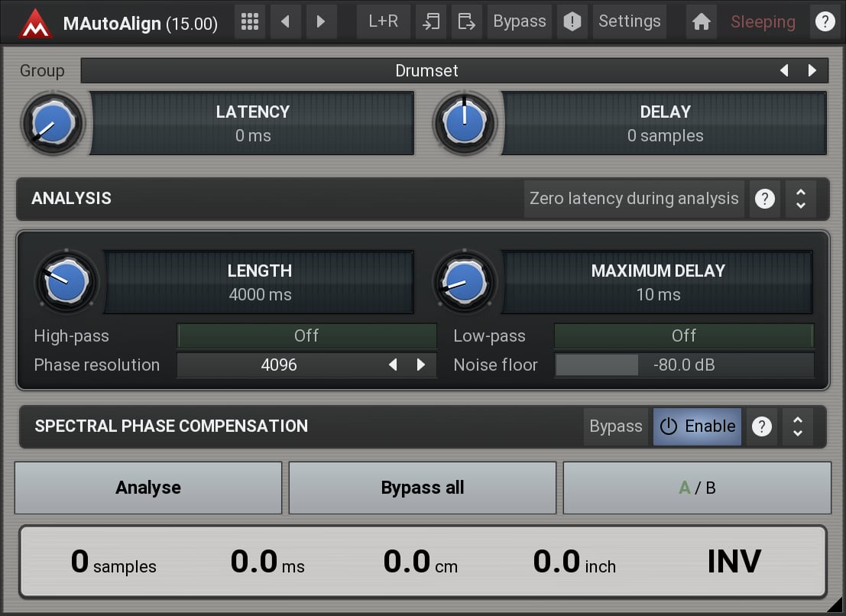Go to next preset arrow in title bar

point(321,21)
